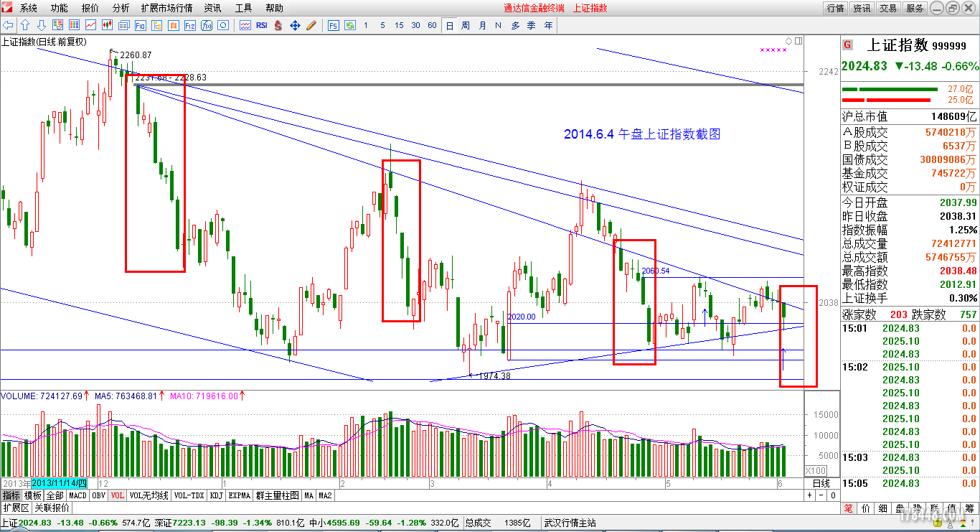Select the daily 日 period

point(450,25)
